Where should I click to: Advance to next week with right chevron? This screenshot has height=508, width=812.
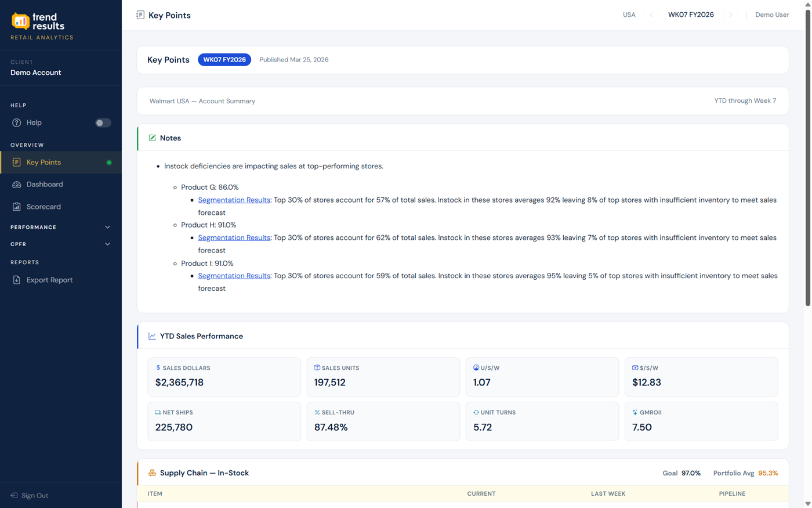click(731, 15)
